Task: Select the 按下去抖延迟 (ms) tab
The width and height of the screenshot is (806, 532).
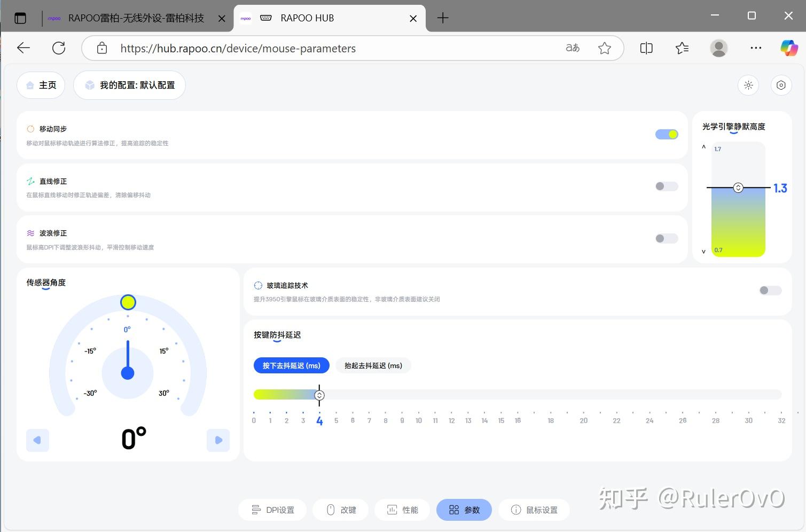Action: point(292,365)
